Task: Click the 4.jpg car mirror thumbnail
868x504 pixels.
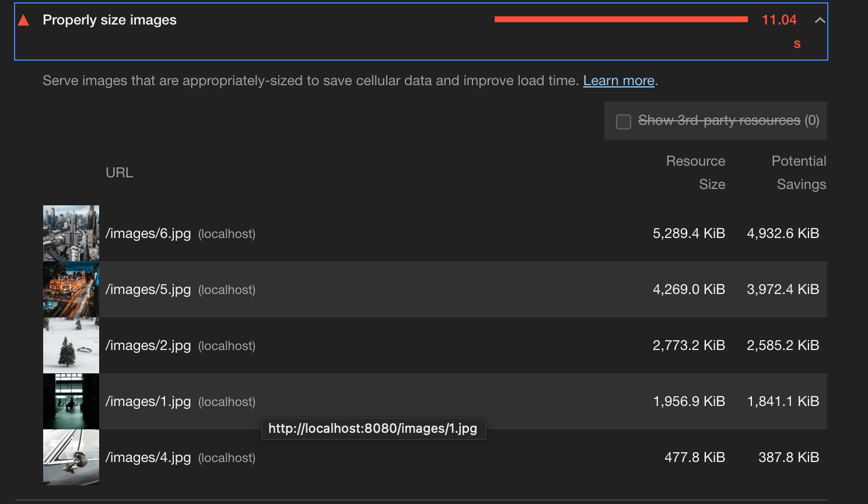Action: (x=71, y=457)
